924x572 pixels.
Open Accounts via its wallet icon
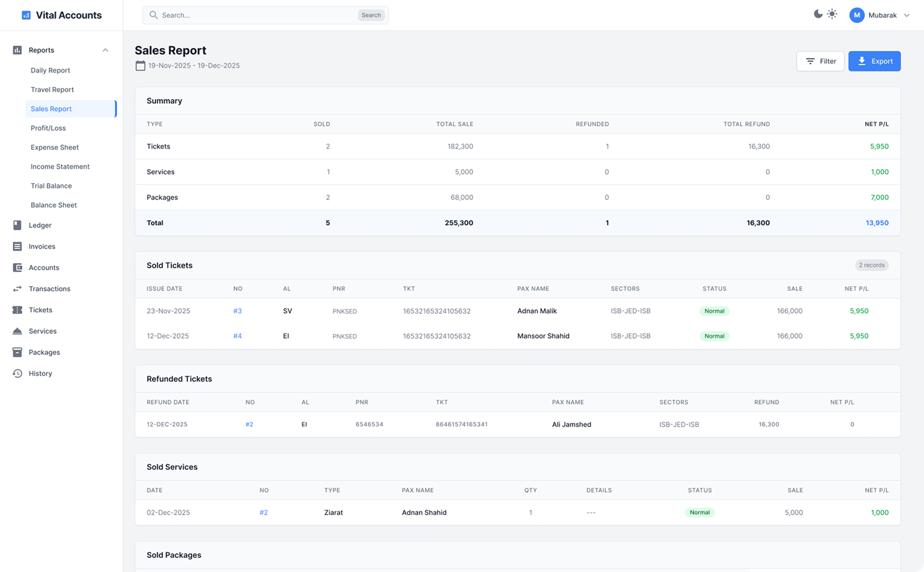point(17,268)
